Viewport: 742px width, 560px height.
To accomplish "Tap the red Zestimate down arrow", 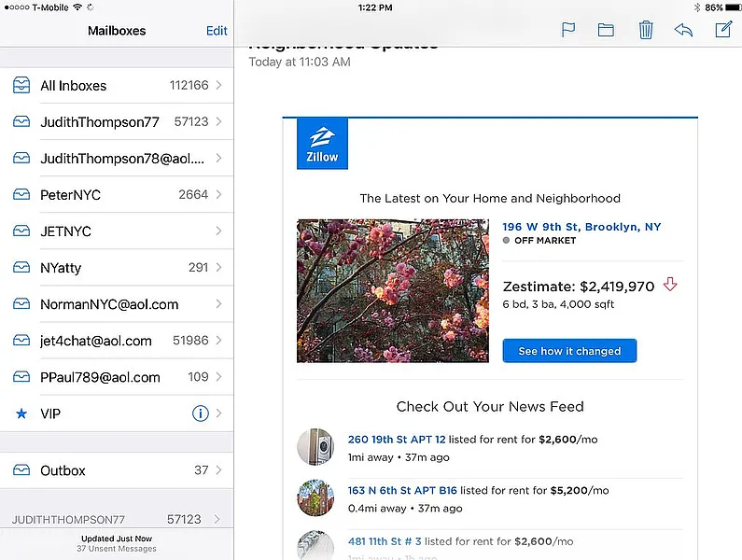I will [670, 285].
